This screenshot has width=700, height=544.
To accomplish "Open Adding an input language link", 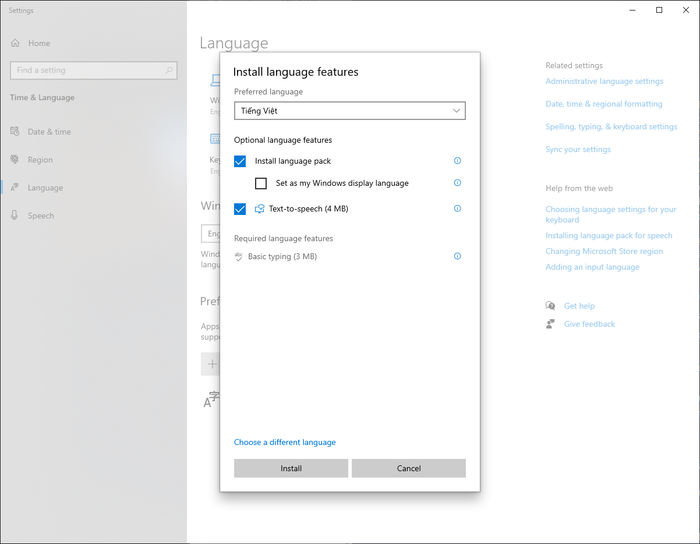I will 592,267.
